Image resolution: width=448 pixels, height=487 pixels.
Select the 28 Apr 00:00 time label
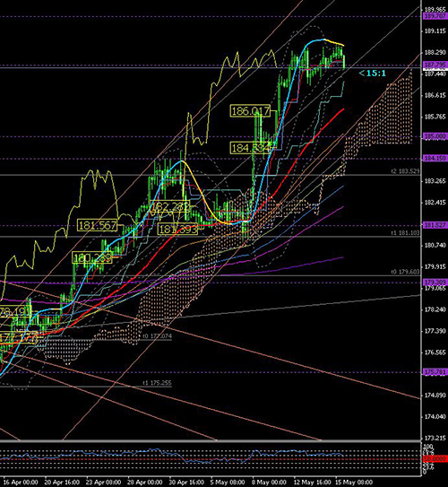pyautogui.click(x=144, y=483)
